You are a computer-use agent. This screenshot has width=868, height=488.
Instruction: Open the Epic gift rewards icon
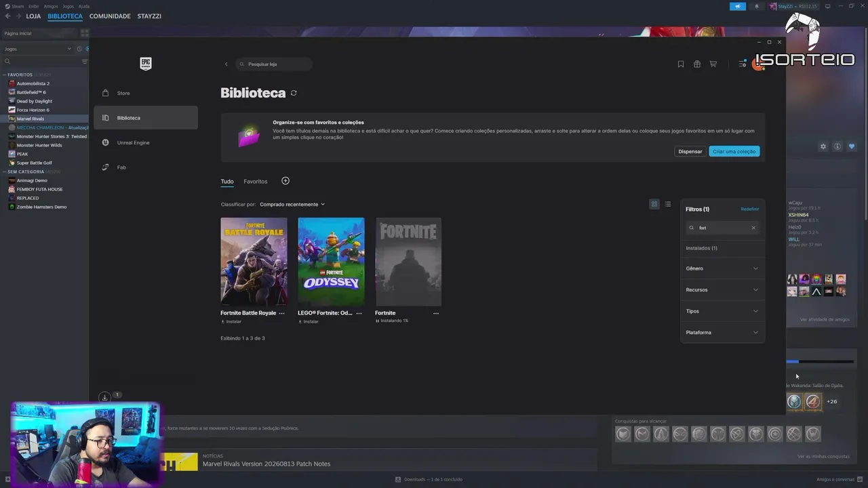pyautogui.click(x=697, y=64)
